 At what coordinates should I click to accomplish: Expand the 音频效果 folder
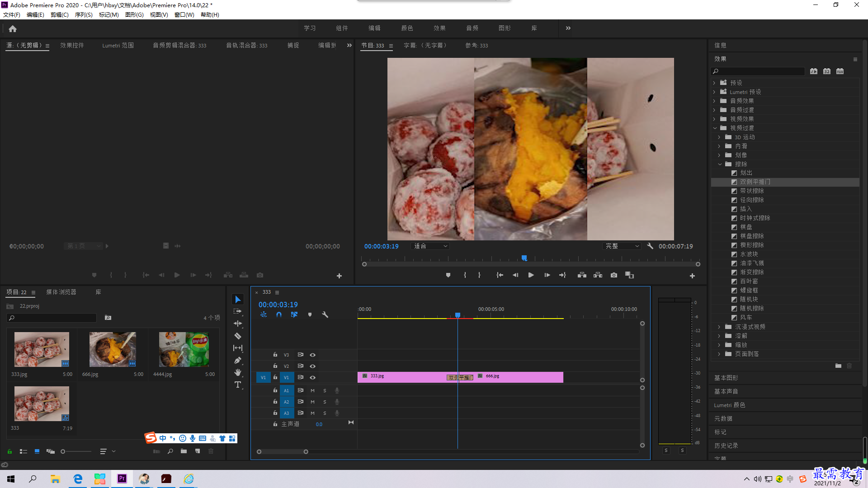pyautogui.click(x=714, y=101)
